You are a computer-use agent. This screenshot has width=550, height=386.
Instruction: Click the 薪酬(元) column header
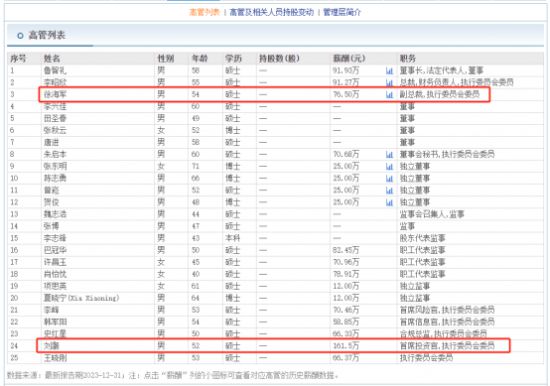pos(349,58)
